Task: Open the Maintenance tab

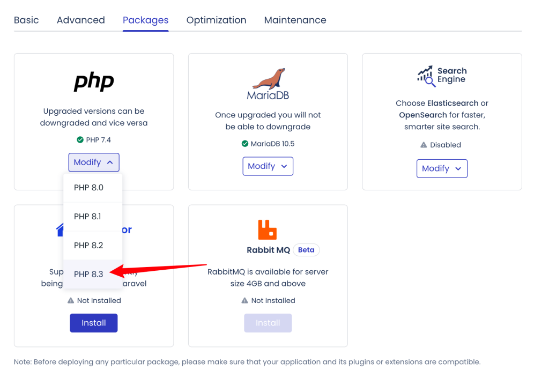Action: [x=295, y=20]
